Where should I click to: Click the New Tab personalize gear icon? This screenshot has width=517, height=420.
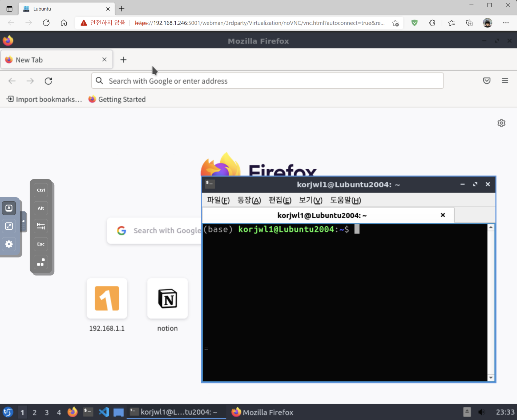click(501, 123)
